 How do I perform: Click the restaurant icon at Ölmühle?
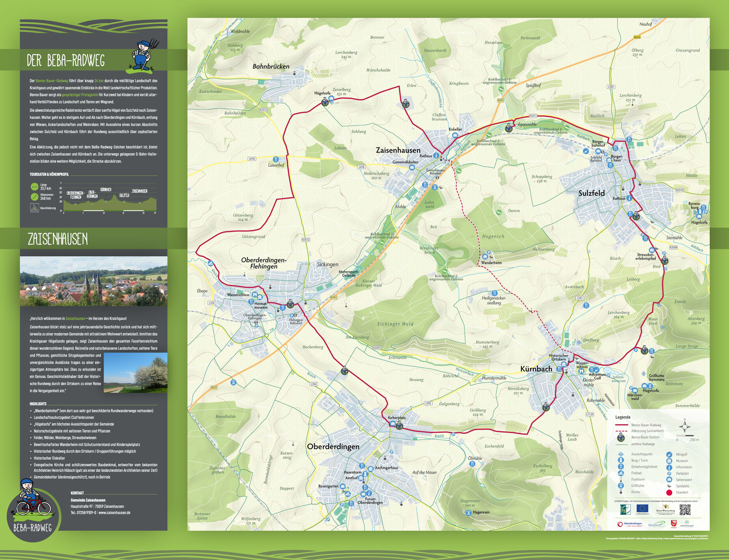(x=472, y=464)
